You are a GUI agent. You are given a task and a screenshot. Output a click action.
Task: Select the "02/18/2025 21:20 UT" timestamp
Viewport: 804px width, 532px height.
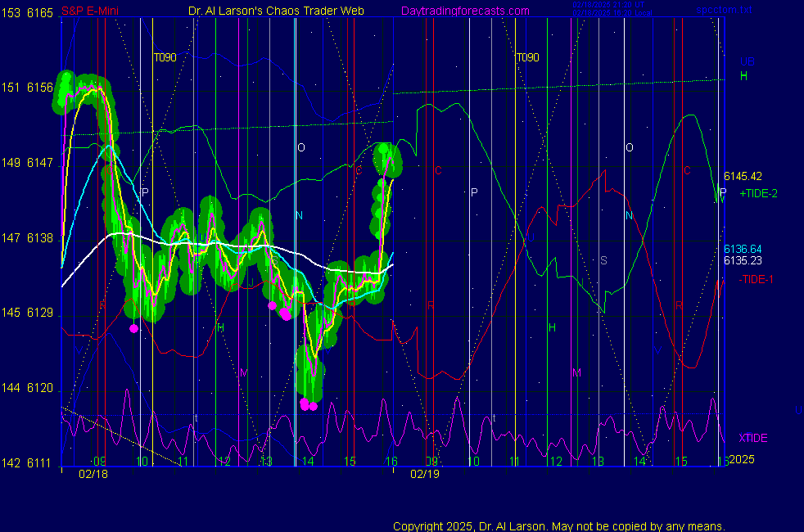(x=608, y=5)
